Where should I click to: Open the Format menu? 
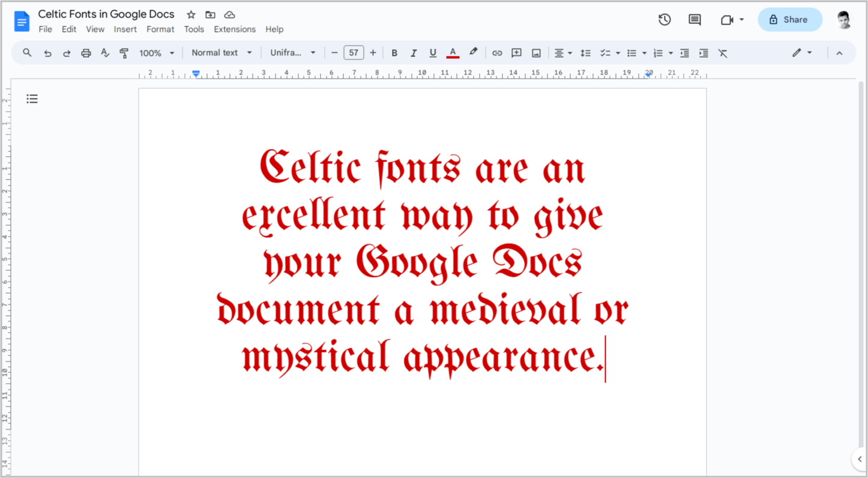point(160,29)
